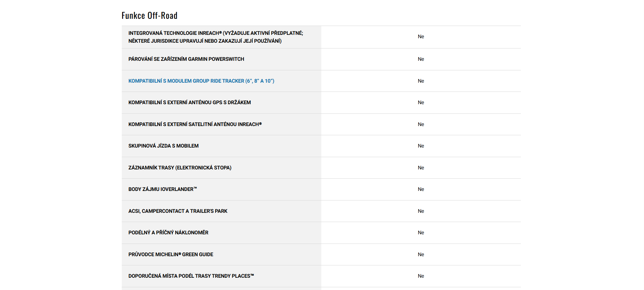The width and height of the screenshot is (644, 290).
Task: Select the Ne value for Trendy Places
Action: click(421, 276)
